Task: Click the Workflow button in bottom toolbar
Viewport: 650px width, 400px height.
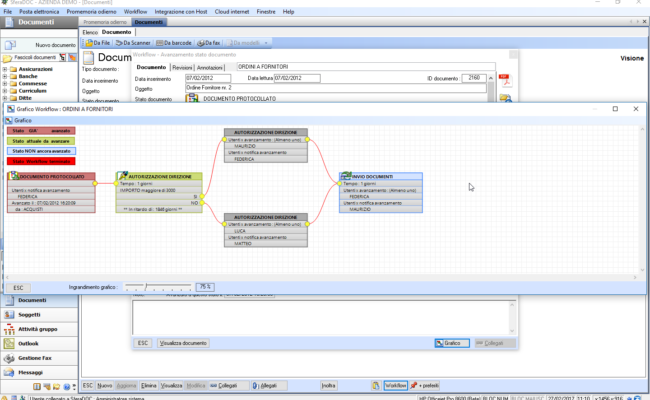Action: coord(395,385)
